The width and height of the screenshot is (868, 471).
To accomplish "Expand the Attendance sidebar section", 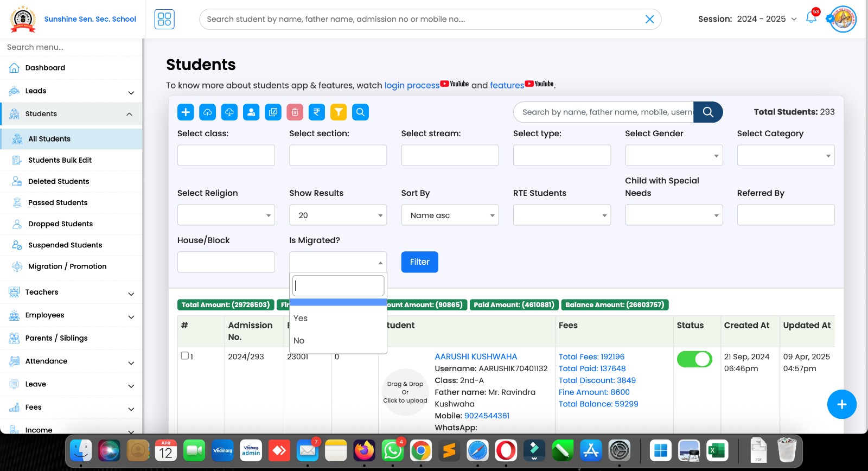I will [x=71, y=361].
